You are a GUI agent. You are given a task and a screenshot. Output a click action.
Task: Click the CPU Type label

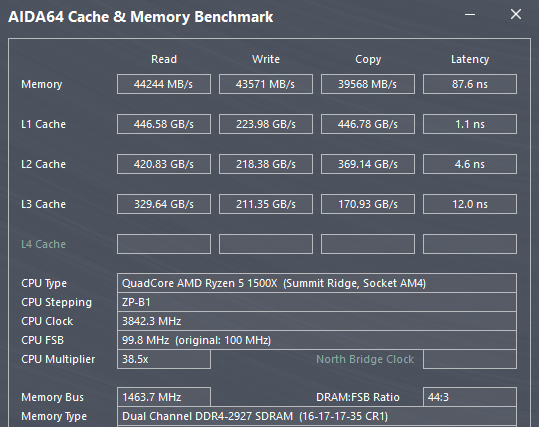tap(44, 284)
